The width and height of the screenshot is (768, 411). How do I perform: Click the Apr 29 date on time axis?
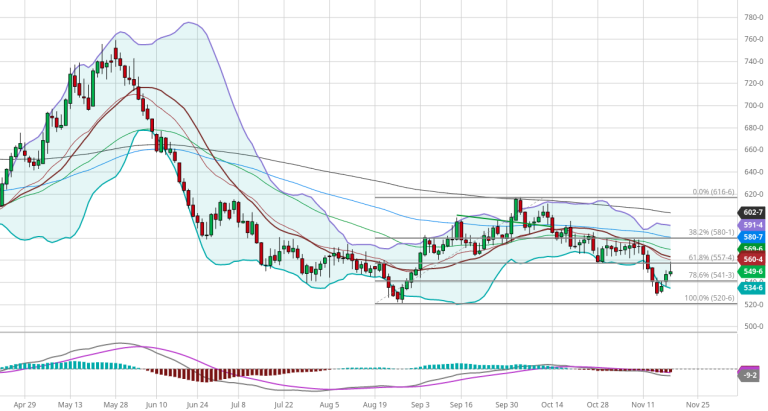pyautogui.click(x=23, y=406)
